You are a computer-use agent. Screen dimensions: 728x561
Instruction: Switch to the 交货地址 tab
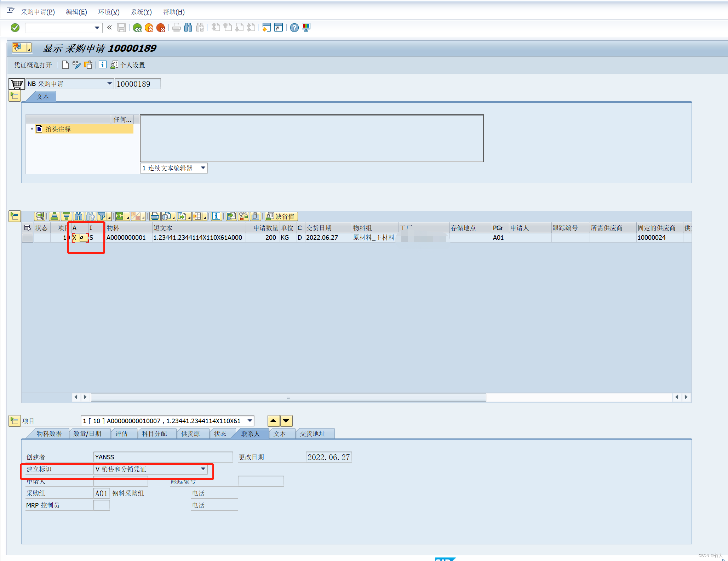coord(315,433)
